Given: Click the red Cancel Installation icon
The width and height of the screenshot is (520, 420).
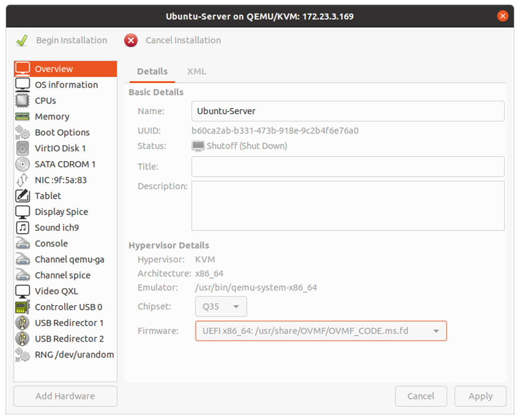Looking at the screenshot, I should click(x=131, y=41).
